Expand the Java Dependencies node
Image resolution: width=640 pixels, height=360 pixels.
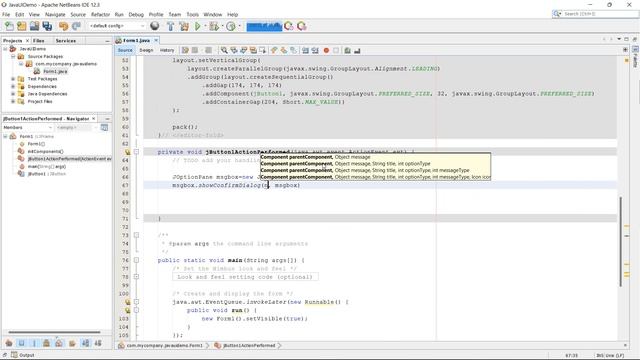click(13, 94)
